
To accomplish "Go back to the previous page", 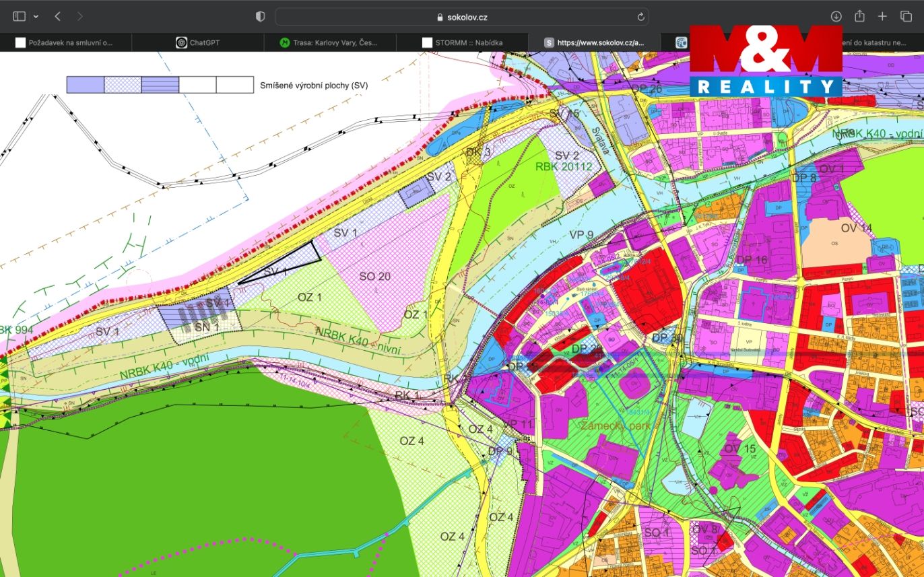I will pos(57,16).
